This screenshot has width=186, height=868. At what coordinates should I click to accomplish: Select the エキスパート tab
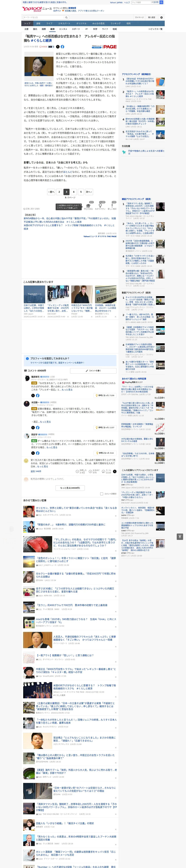point(64,23)
